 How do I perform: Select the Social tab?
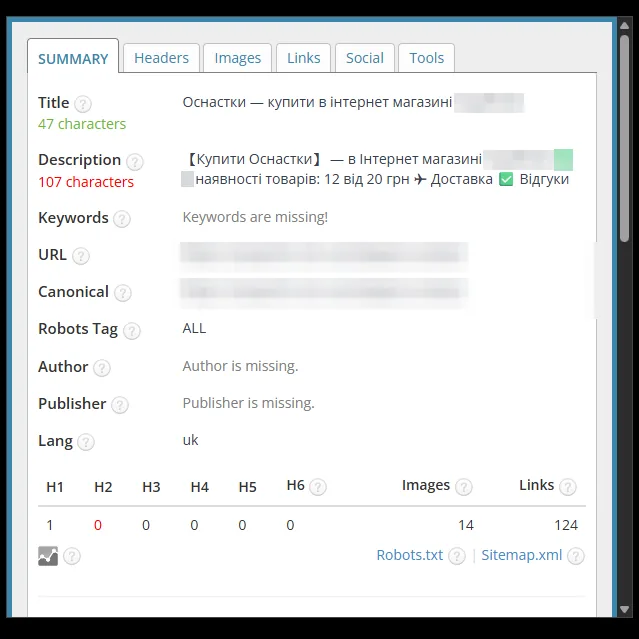[x=365, y=58]
